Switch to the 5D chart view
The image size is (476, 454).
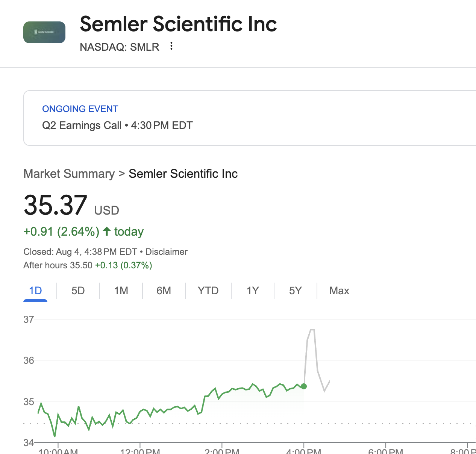[78, 291]
